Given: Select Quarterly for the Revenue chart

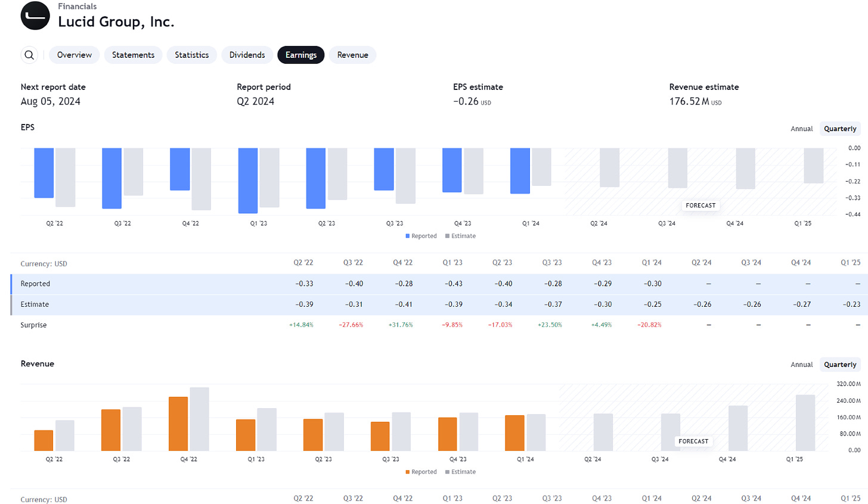Looking at the screenshot, I should click(840, 365).
